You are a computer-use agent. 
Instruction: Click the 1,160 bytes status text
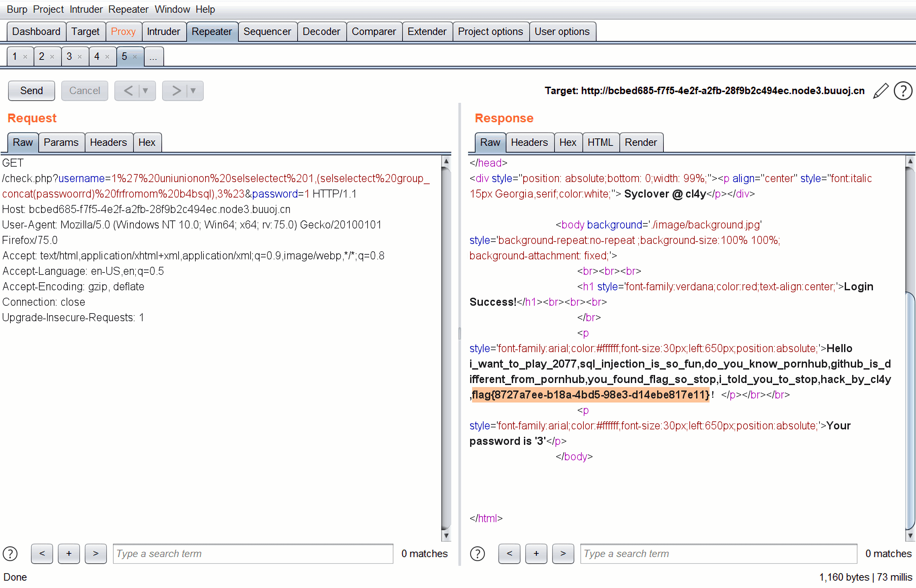pyautogui.click(x=844, y=577)
